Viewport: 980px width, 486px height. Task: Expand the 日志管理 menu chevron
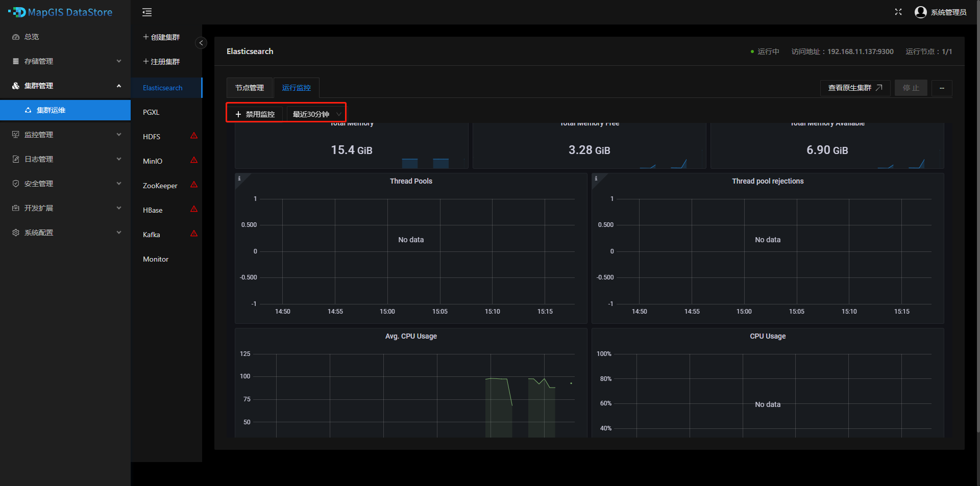(119, 159)
